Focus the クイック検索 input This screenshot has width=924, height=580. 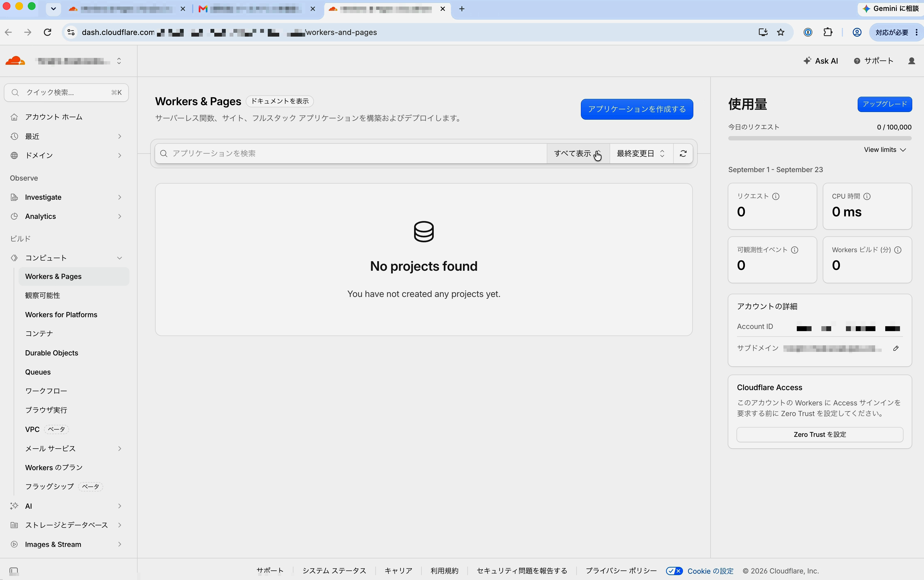[66, 92]
